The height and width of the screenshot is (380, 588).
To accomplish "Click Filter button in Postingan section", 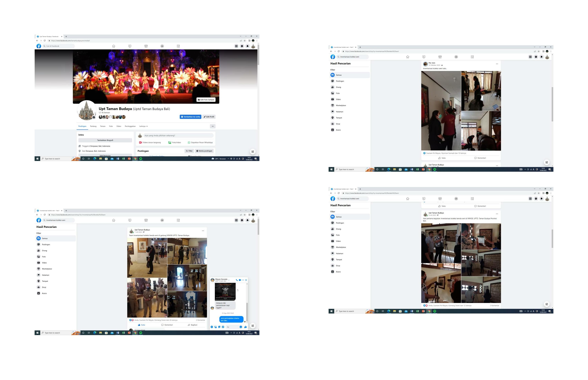I will point(189,151).
